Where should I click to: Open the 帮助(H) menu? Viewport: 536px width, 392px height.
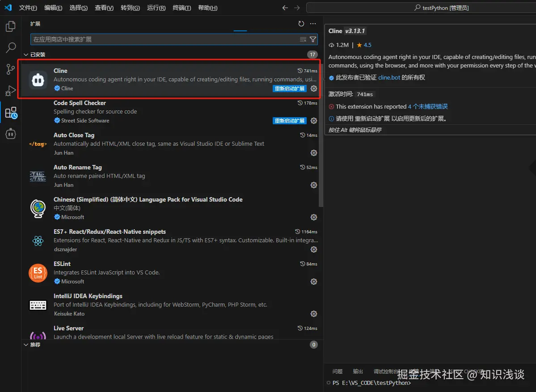tap(208, 8)
